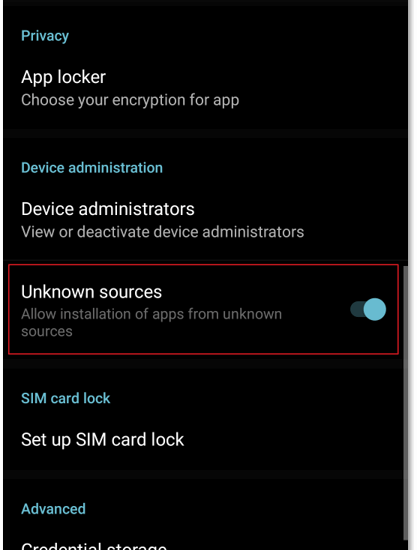The height and width of the screenshot is (550, 417).
Task: Click the Privacy section header
Action: pos(45,36)
